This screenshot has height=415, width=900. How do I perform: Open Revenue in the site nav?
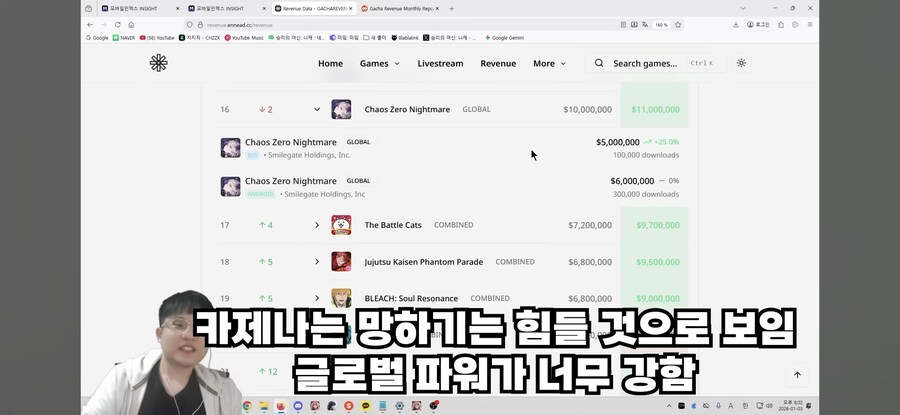pyautogui.click(x=498, y=63)
